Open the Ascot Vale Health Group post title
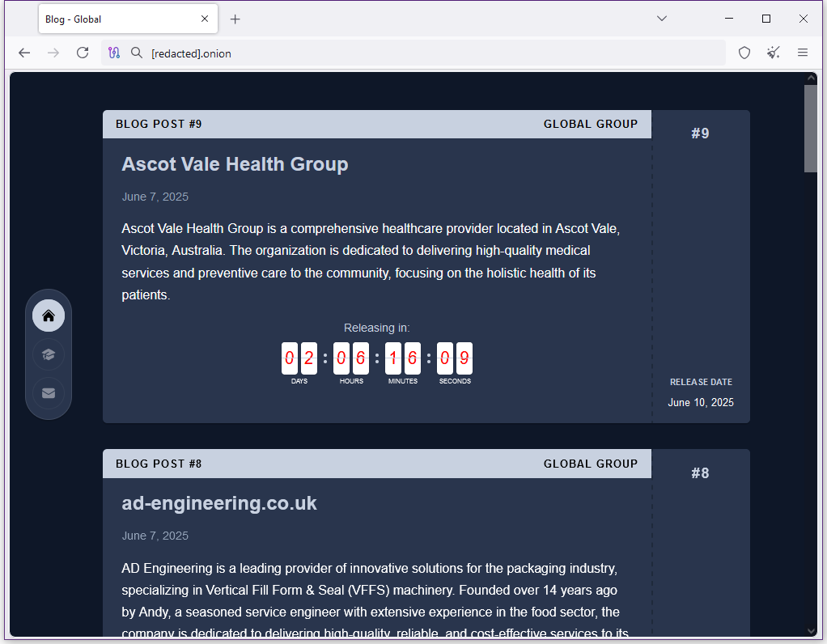827x644 pixels. 235,164
